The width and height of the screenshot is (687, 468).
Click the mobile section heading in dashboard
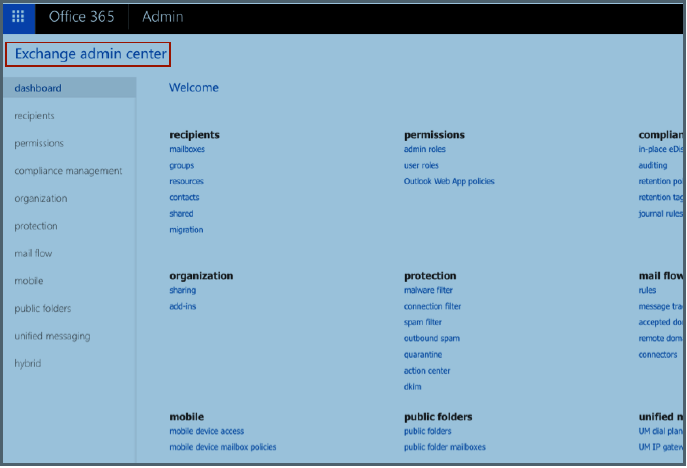point(187,417)
